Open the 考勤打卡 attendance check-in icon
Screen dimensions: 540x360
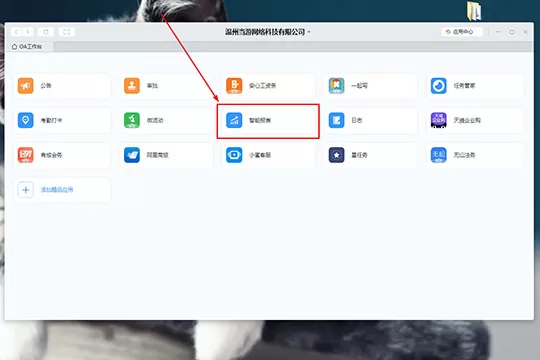point(25,120)
